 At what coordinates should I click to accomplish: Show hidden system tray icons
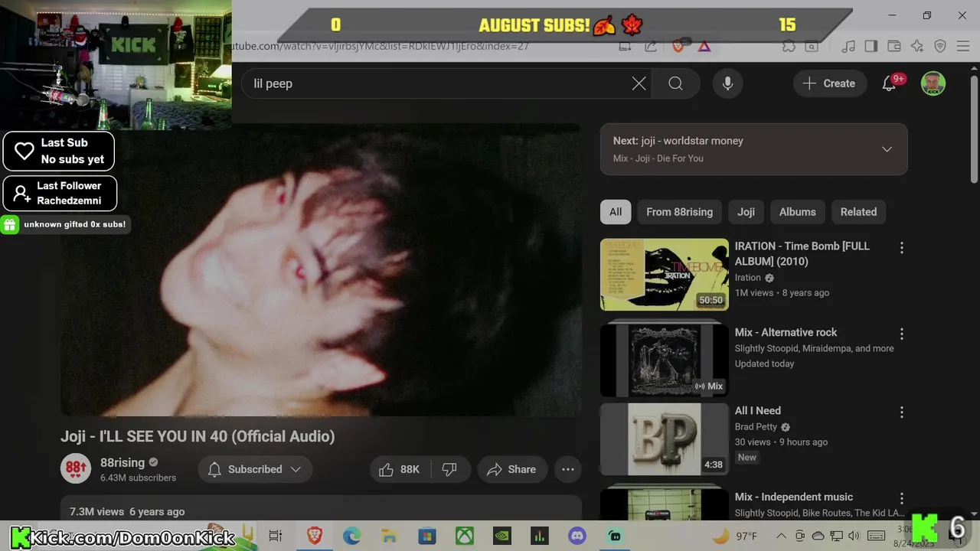(x=781, y=536)
